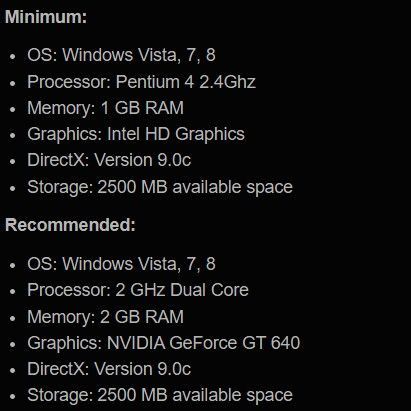Click Memory: 2 GB RAM line
The width and height of the screenshot is (411, 411).
click(x=106, y=316)
